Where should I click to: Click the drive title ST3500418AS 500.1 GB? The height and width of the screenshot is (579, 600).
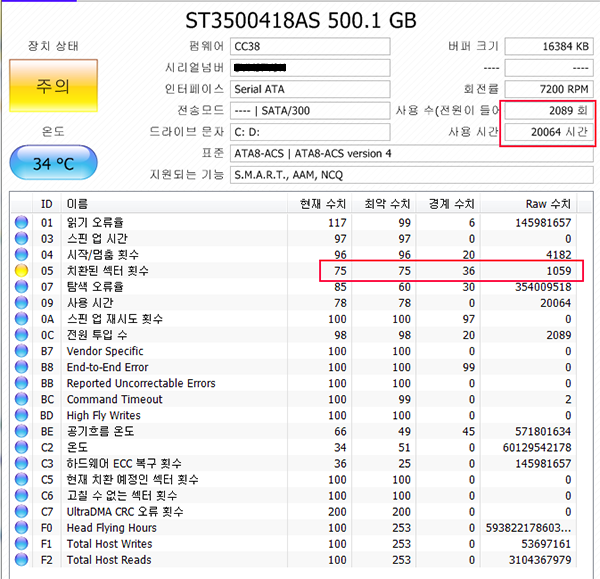[x=301, y=20]
